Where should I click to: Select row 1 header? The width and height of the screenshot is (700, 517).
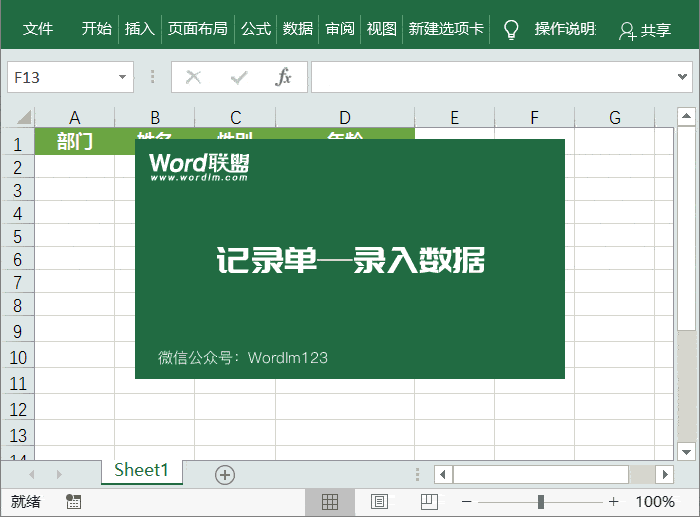17,144
